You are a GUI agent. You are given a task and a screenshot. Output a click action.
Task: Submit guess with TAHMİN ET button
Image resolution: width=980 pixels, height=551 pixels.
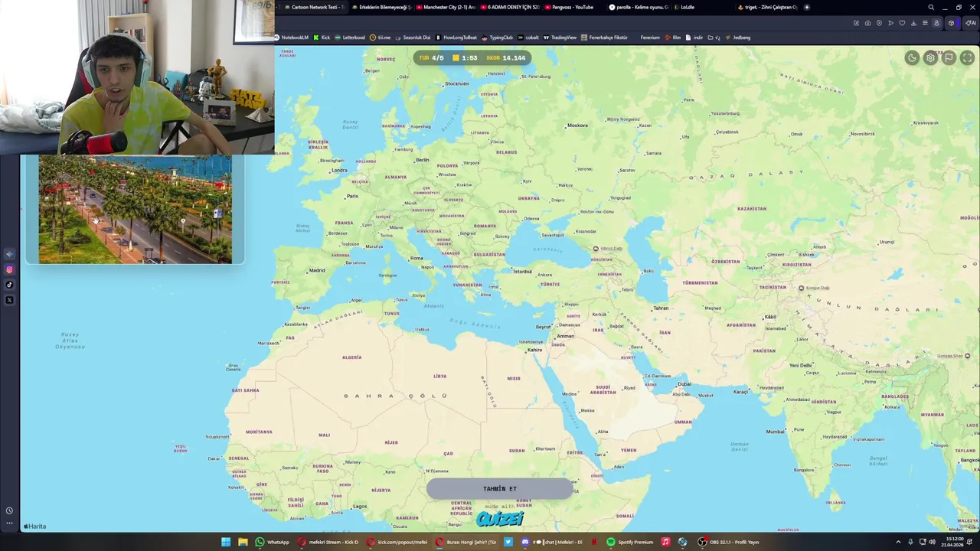tap(499, 488)
